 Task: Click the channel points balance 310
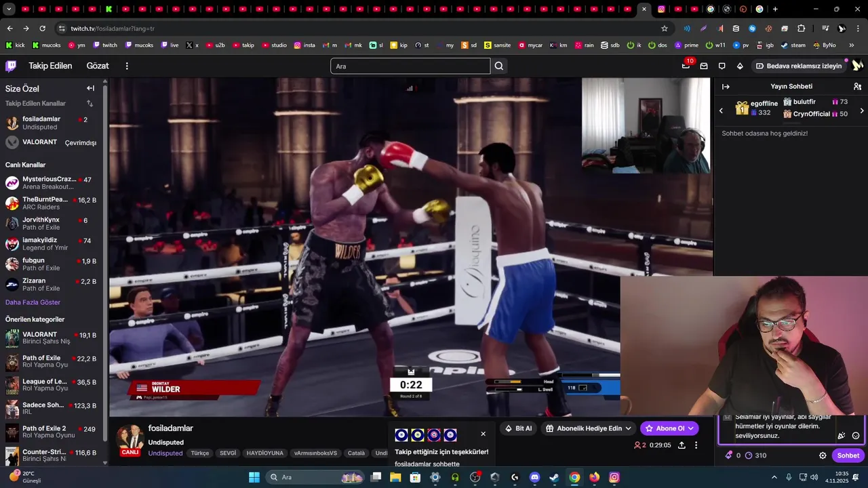coord(755,455)
